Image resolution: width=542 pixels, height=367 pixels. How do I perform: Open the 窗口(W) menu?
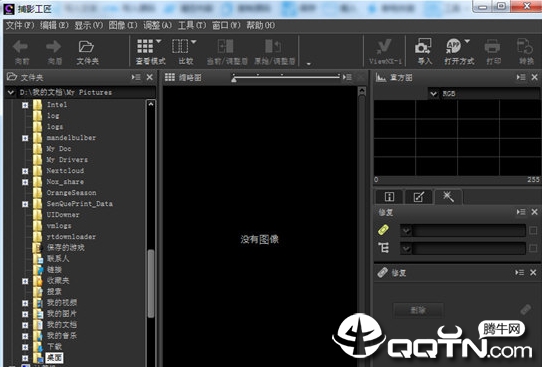[226, 25]
